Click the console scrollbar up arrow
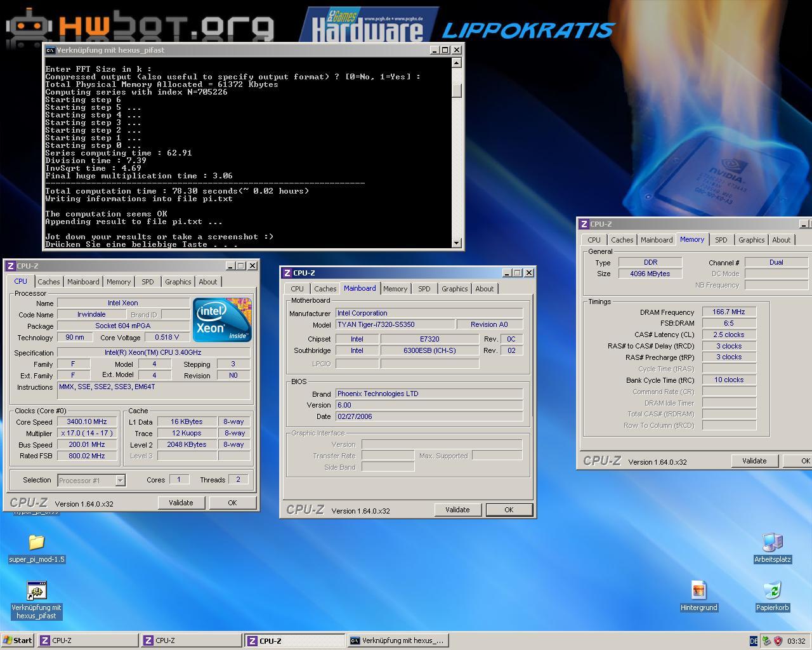Screen dimensions: 812x650 pos(457,63)
